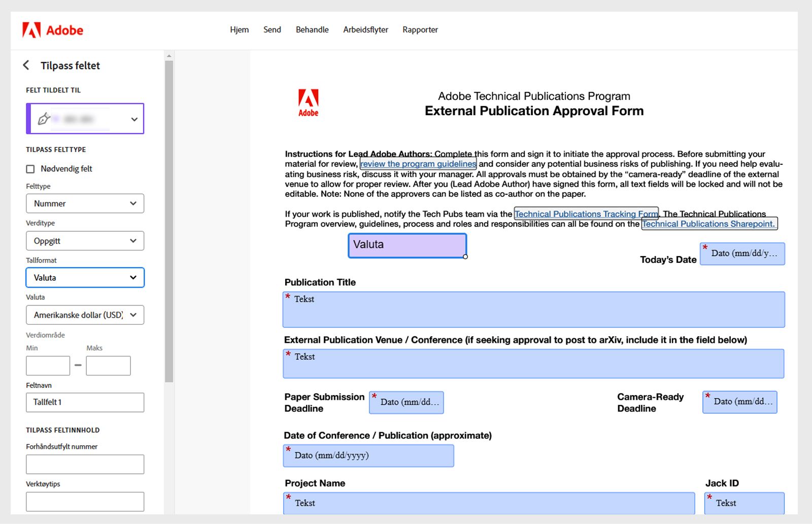Click the Maks value input box

coord(108,366)
